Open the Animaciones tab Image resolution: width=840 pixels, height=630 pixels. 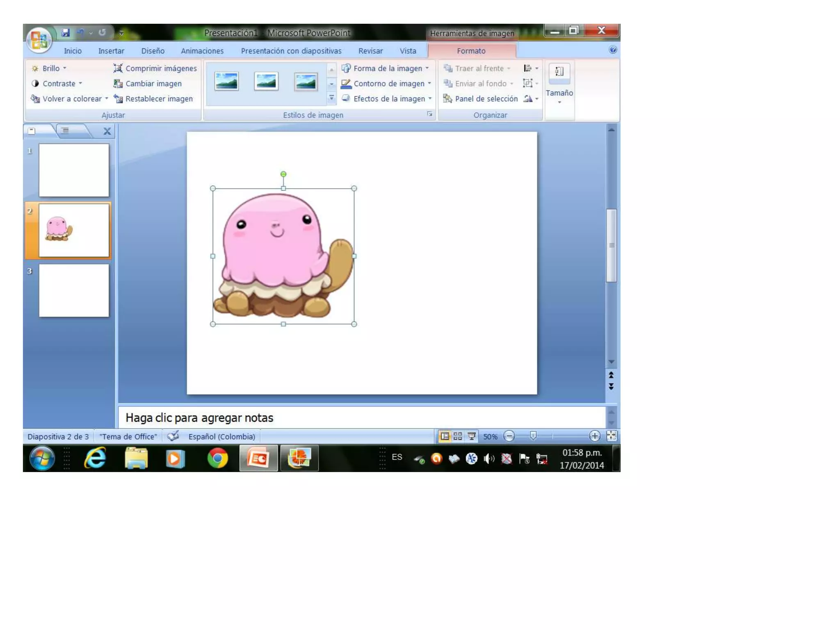point(202,51)
